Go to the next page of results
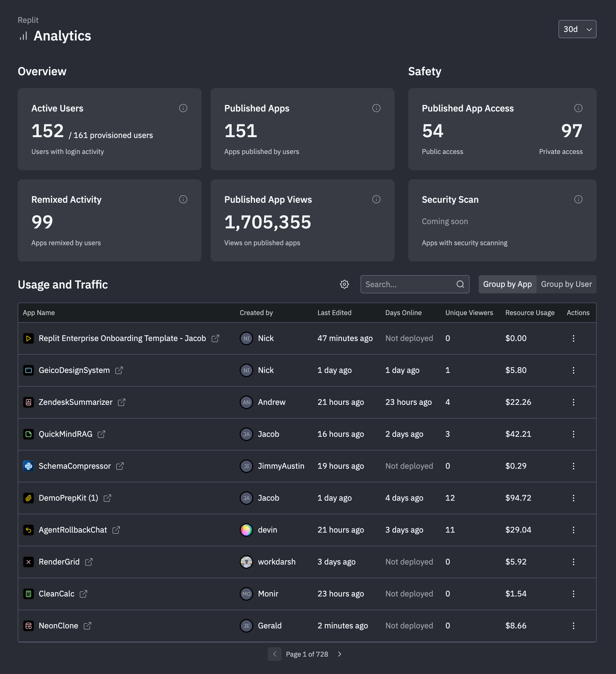 [339, 654]
